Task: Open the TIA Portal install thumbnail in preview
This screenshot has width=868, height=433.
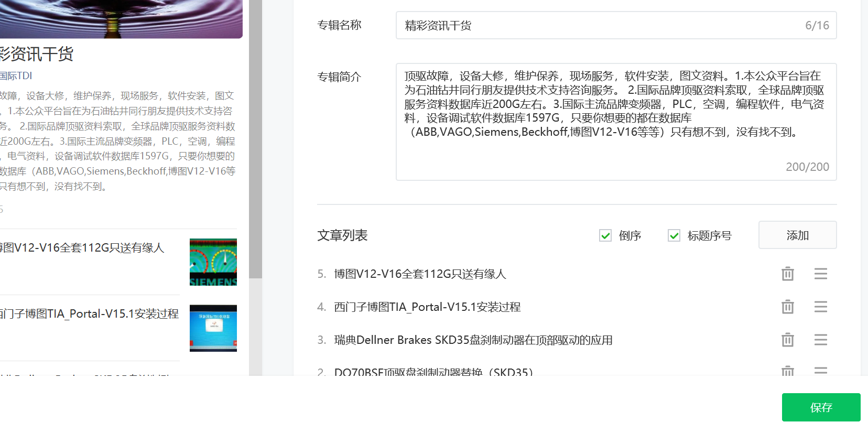Action: 213,328
